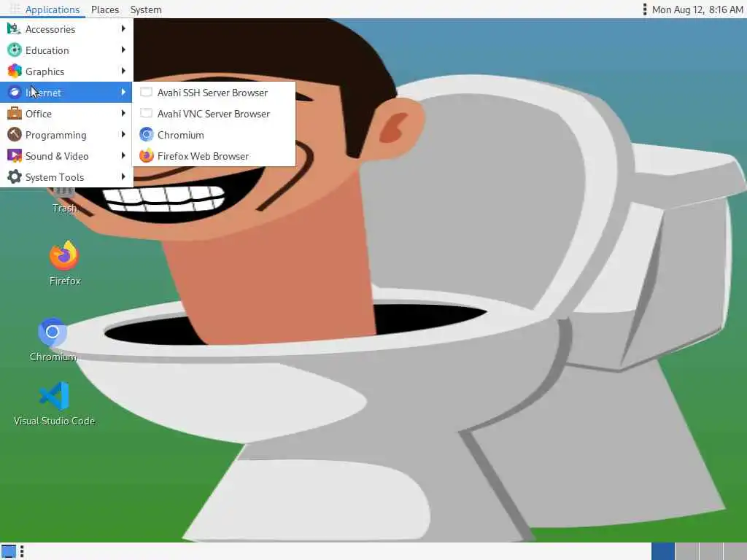Select the Graphics category
747x560 pixels.
tap(66, 71)
